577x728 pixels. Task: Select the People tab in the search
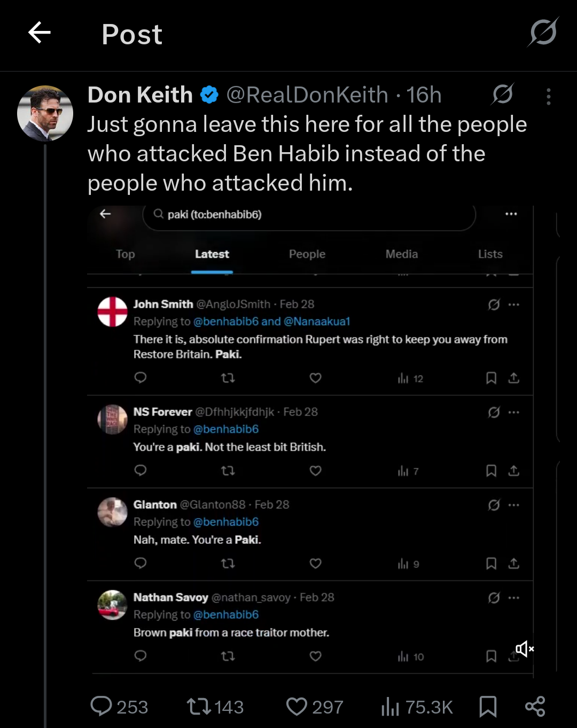coord(307,254)
